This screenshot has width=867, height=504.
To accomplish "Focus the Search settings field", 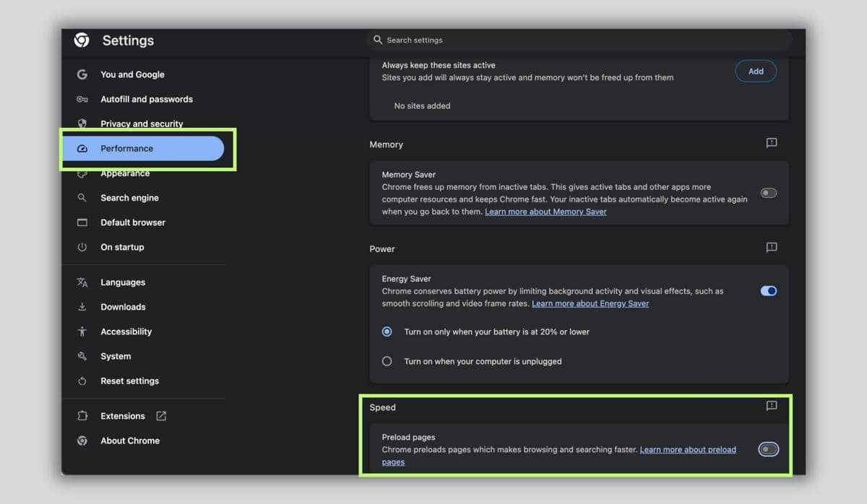I will (x=579, y=40).
